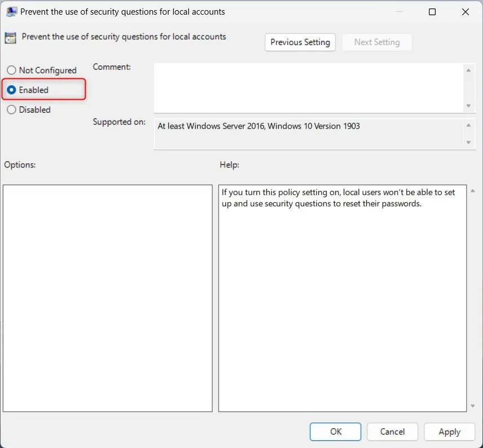
Task: Click the Cancel button
Action: pos(392,432)
